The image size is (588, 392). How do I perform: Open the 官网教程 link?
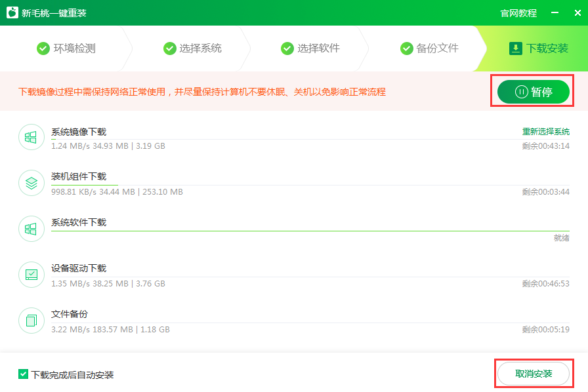(518, 13)
